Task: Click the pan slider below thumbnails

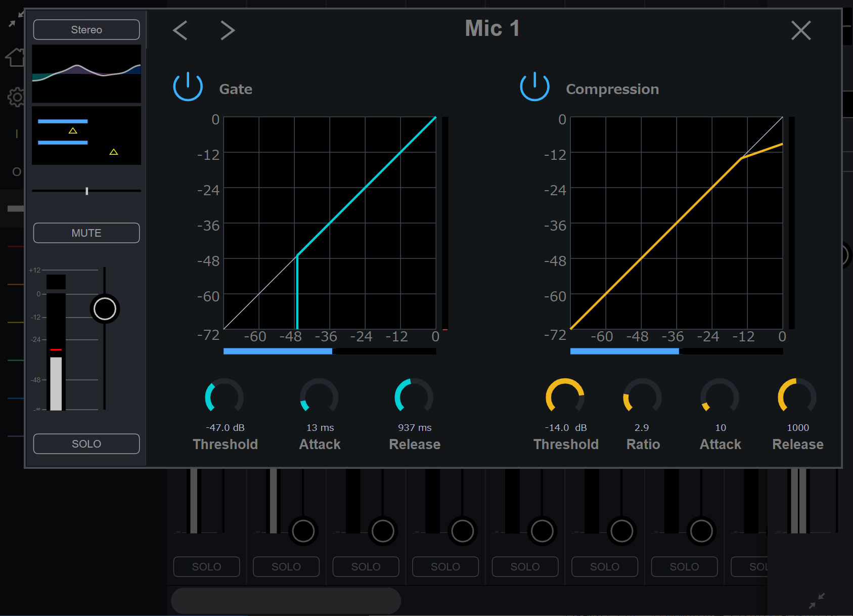Action: [x=86, y=191]
